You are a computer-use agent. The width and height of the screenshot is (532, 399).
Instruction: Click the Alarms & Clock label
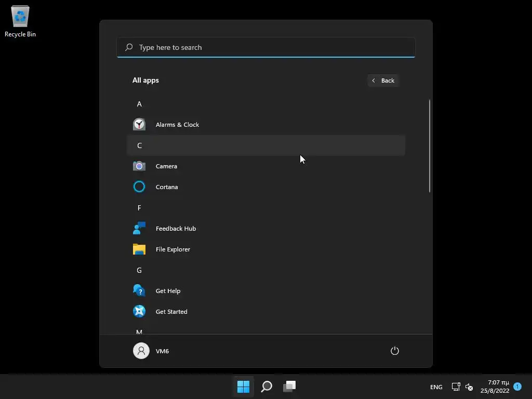coord(178,125)
